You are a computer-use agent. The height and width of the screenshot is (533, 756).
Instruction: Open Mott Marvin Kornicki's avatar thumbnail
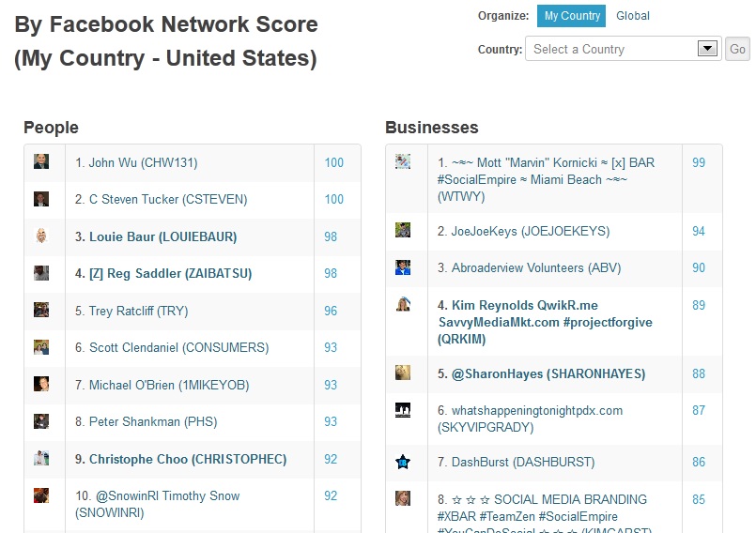(x=403, y=161)
